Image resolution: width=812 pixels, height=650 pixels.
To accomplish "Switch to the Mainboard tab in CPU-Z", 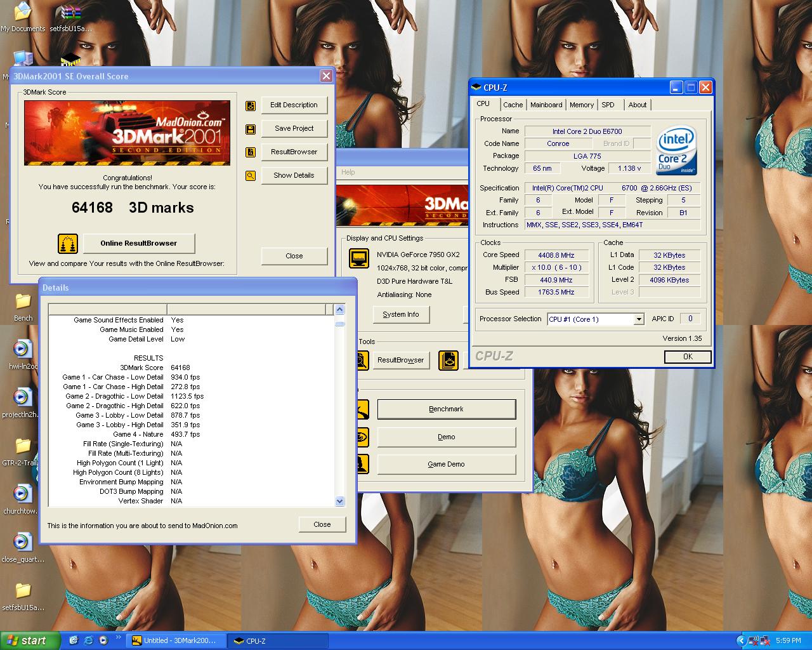I will coord(546,105).
